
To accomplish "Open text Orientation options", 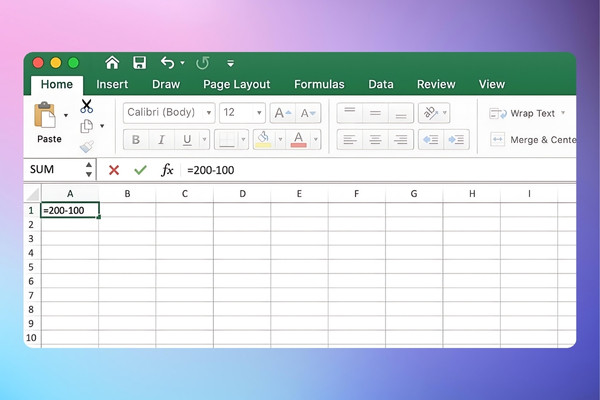I will (x=434, y=113).
